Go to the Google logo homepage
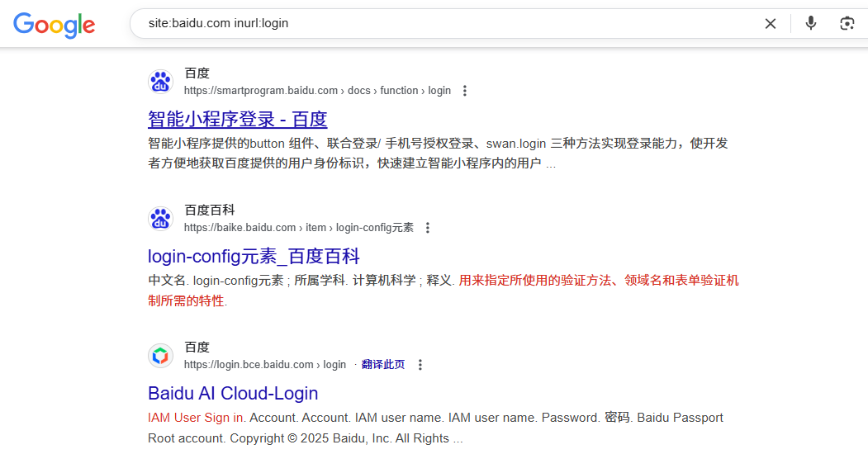 tap(55, 25)
